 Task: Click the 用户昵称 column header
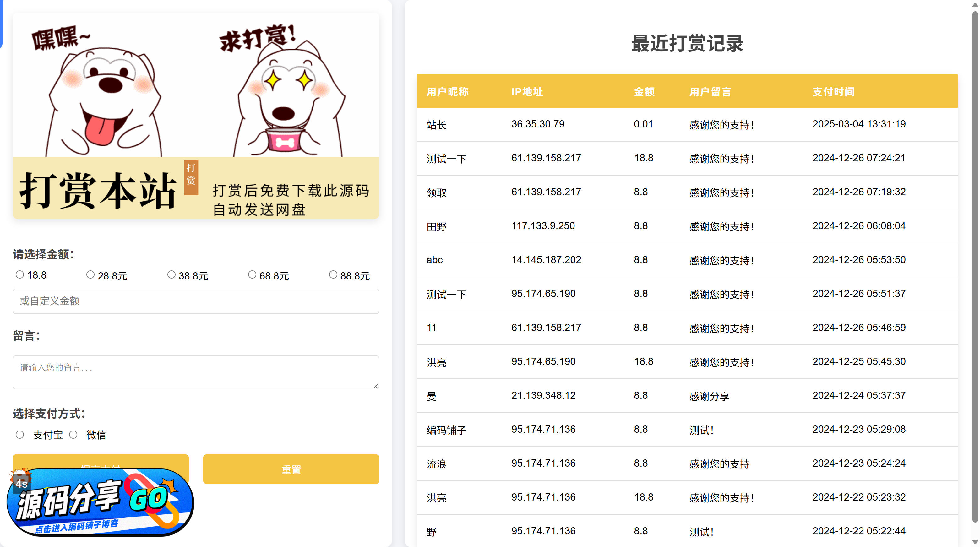pyautogui.click(x=447, y=92)
